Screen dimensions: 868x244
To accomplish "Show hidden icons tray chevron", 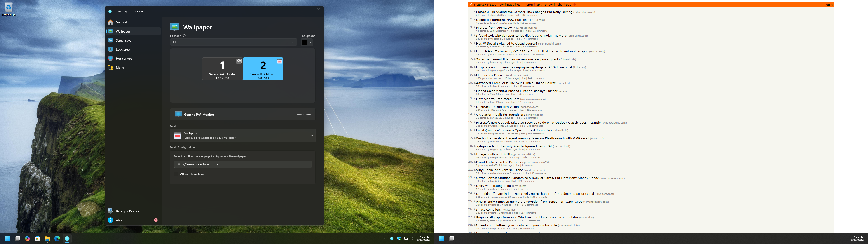I will click(384, 239).
